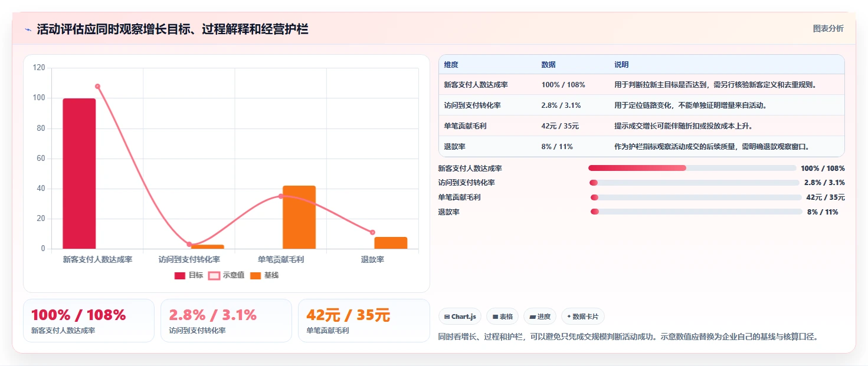Click the line point at value 108
This screenshot has width=868, height=366.
coord(97,86)
